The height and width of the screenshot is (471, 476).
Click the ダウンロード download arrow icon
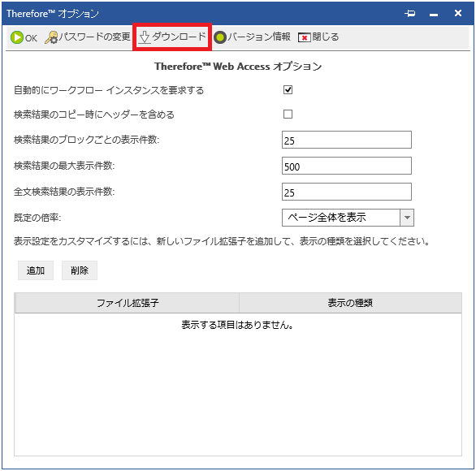coord(145,37)
